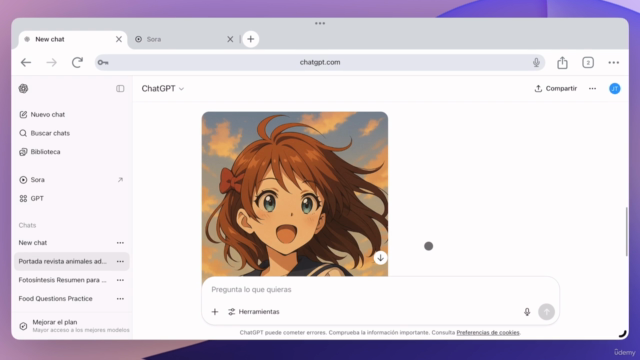Open a new browser tab with plus
The height and width of the screenshot is (360, 640).
pos(251,39)
